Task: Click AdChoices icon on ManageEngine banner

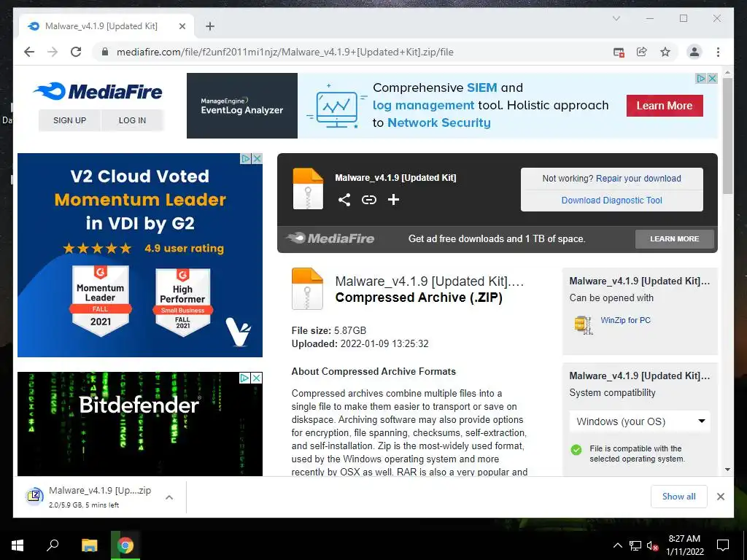Action: point(701,78)
